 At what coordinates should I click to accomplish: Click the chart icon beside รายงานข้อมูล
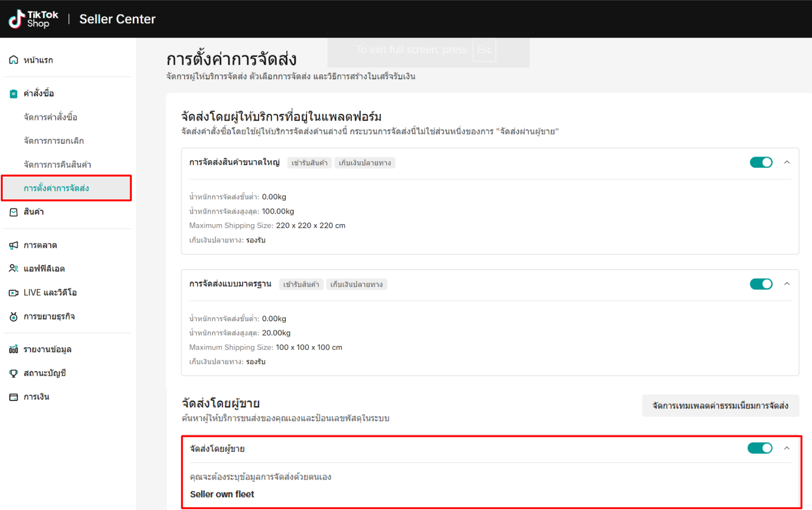pos(14,349)
